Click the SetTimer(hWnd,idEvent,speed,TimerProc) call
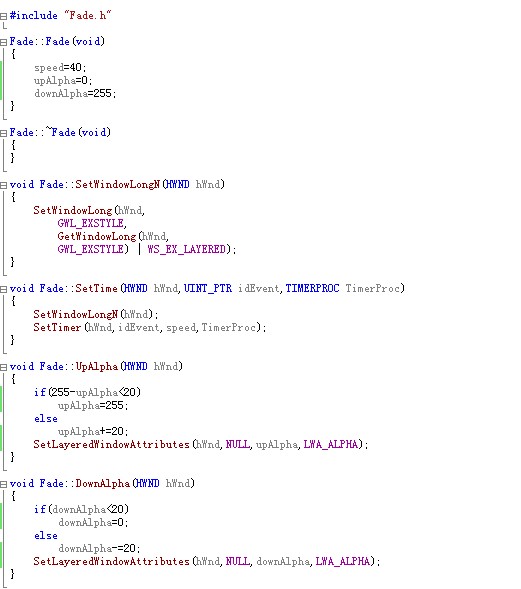 [150, 327]
